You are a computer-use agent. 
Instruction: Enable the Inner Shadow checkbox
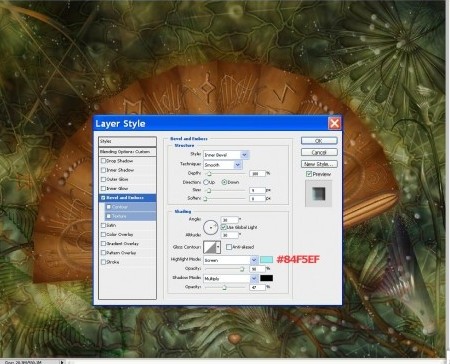103,170
